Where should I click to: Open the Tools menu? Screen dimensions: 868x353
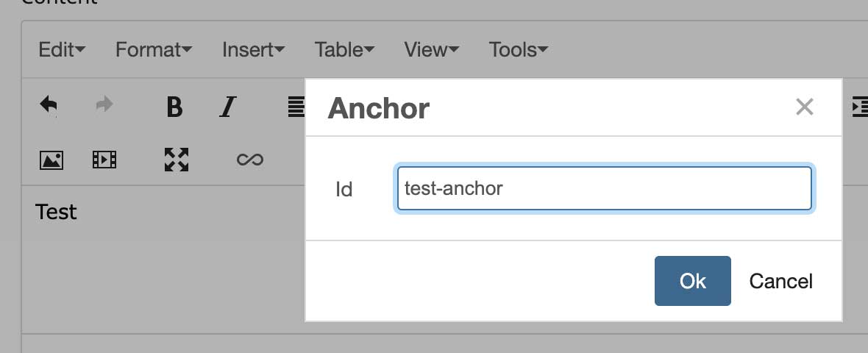518,50
